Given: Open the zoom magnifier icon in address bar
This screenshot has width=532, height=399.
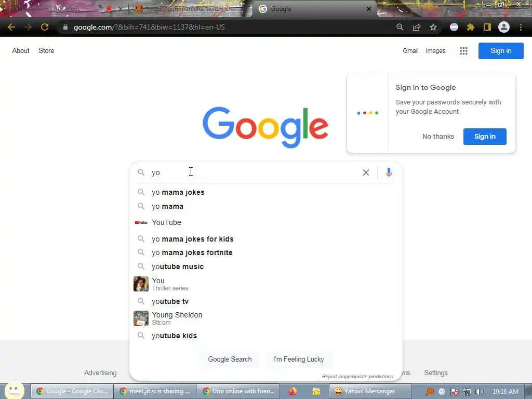Looking at the screenshot, I should (x=400, y=27).
